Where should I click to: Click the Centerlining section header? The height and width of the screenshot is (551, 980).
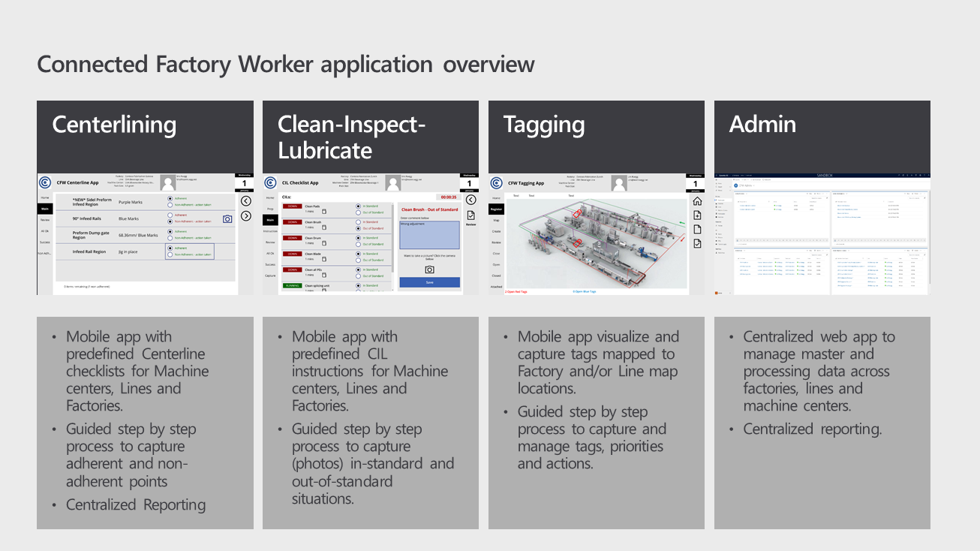tap(145, 137)
